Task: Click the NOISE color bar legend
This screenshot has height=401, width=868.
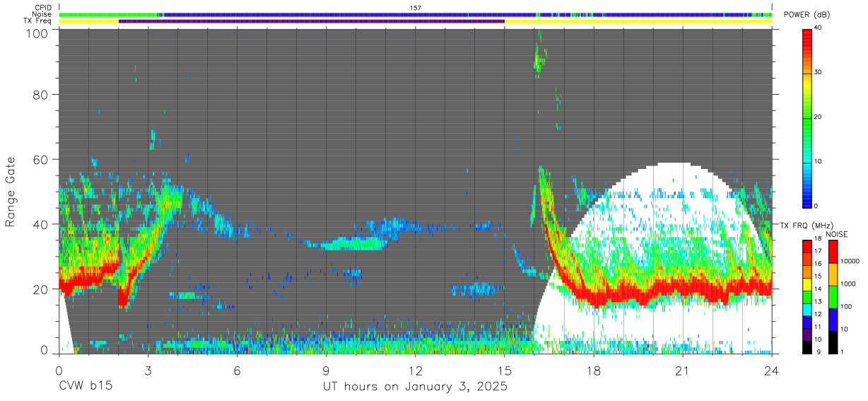Action: coord(833,296)
